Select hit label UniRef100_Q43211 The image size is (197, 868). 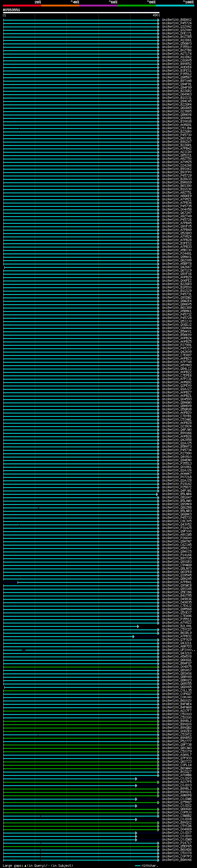click(177, 643)
